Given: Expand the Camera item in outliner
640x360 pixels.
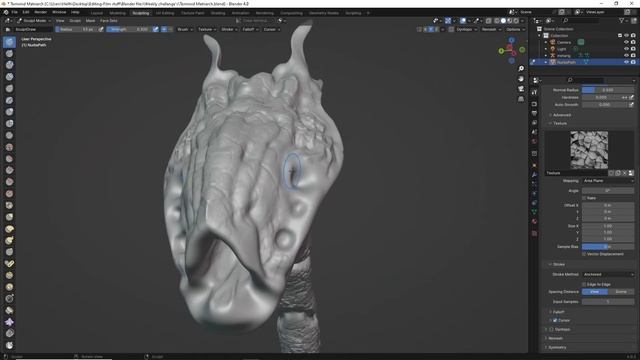Looking at the screenshot, I should (x=546, y=42).
